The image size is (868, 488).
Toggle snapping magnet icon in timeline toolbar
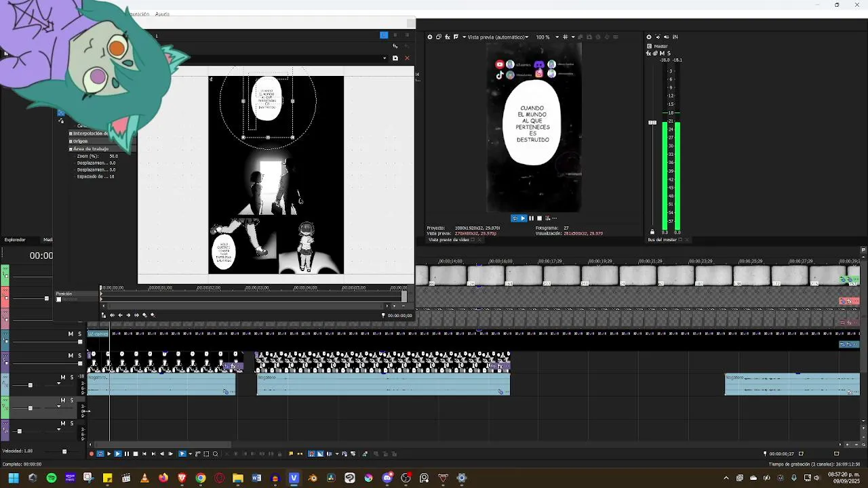coord(312,454)
